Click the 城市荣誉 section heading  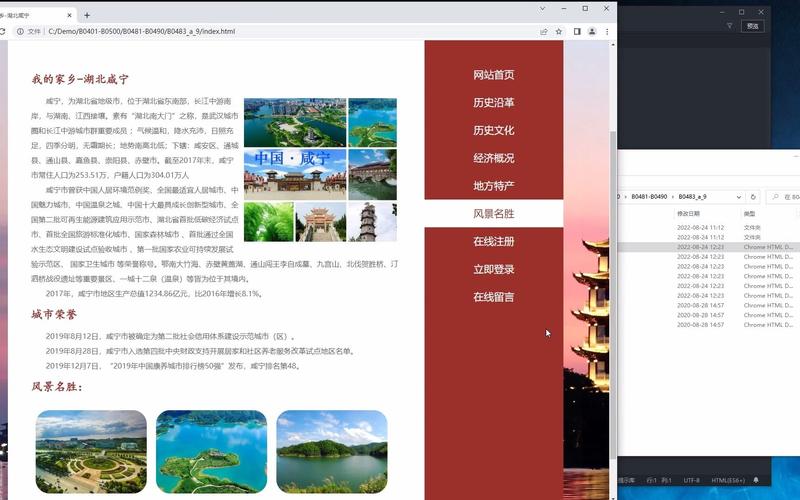[54, 314]
